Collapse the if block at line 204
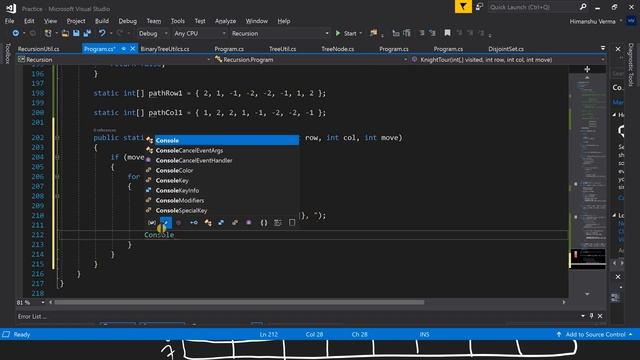Screen dimensions: 640x360 pyautogui.click(x=57, y=157)
